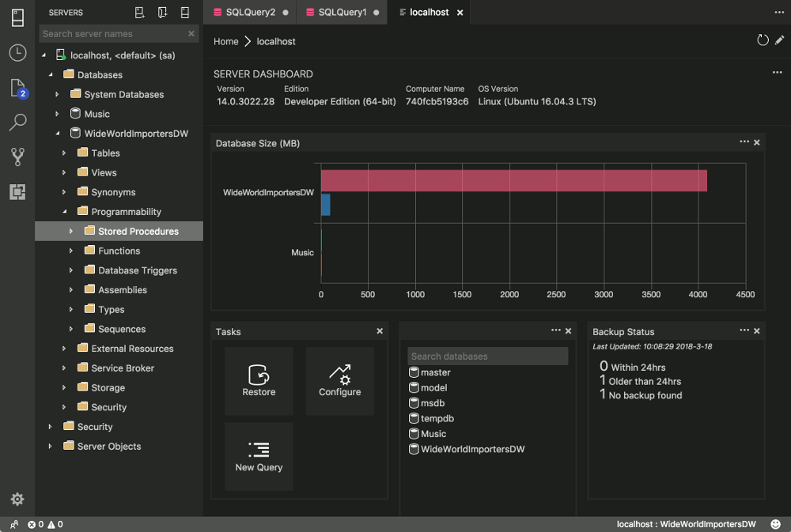Screen dimensions: 791x532
Task: Click errors and warnings count in status bar
Action: click(45, 524)
